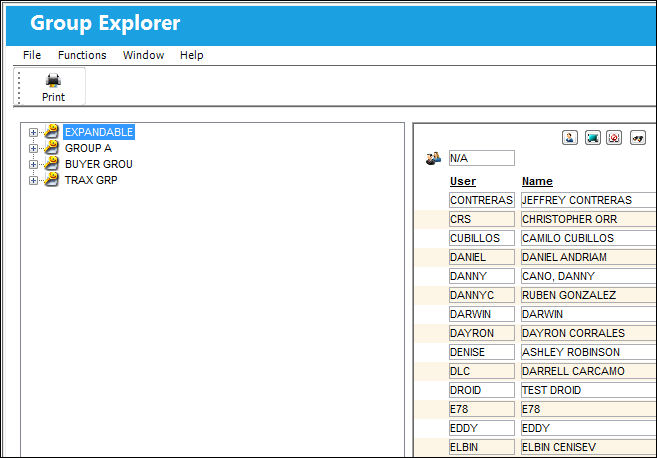Click the DENISE user cell
Viewport: 657px width, 458px height.
482,352
